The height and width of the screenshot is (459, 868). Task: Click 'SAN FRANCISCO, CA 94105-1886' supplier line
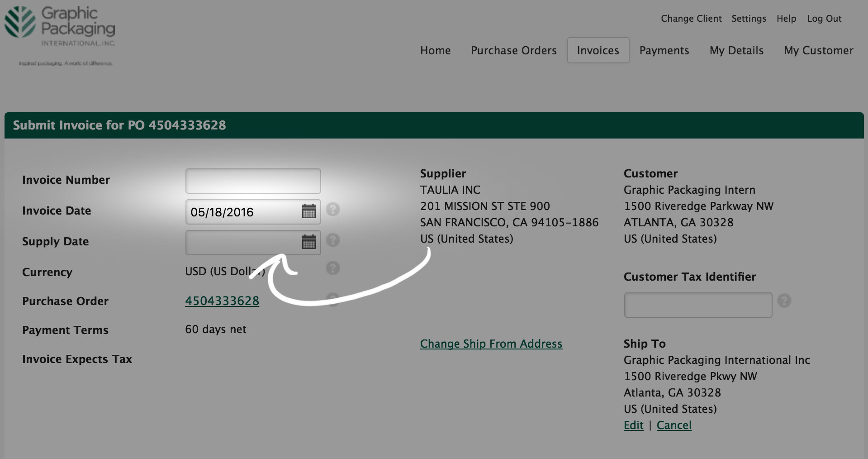click(509, 222)
